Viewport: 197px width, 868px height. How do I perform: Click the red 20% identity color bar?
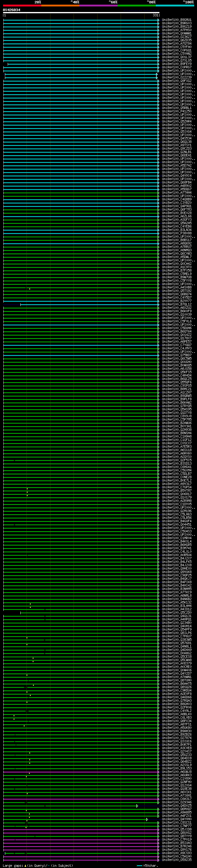(x=22, y=6)
